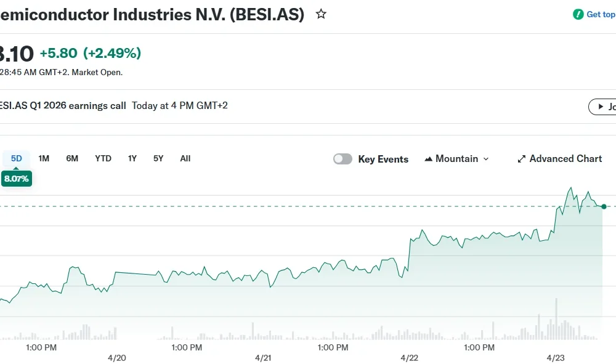
Task: Open the Advanced Chart view
Action: 565,158
